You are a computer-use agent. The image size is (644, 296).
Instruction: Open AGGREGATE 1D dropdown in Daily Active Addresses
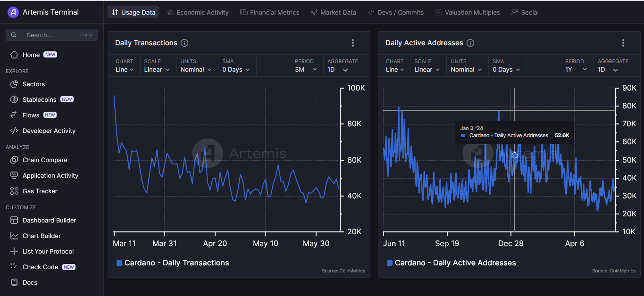608,69
